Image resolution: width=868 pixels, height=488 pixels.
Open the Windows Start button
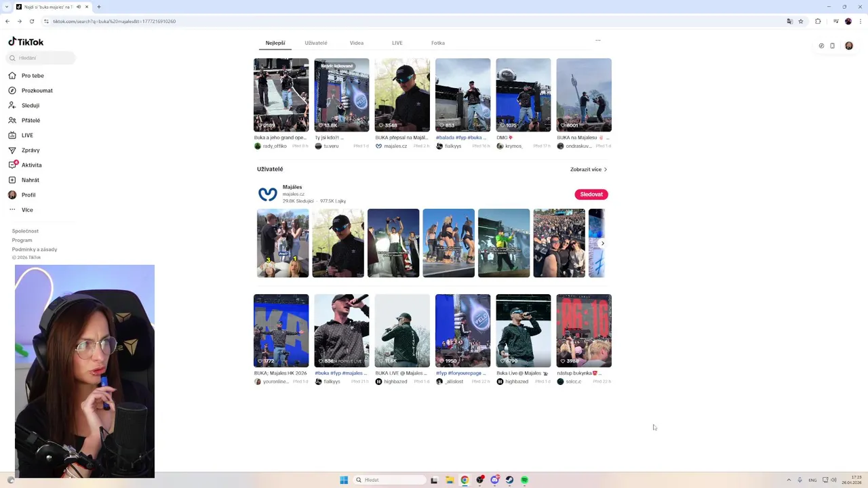(x=344, y=480)
